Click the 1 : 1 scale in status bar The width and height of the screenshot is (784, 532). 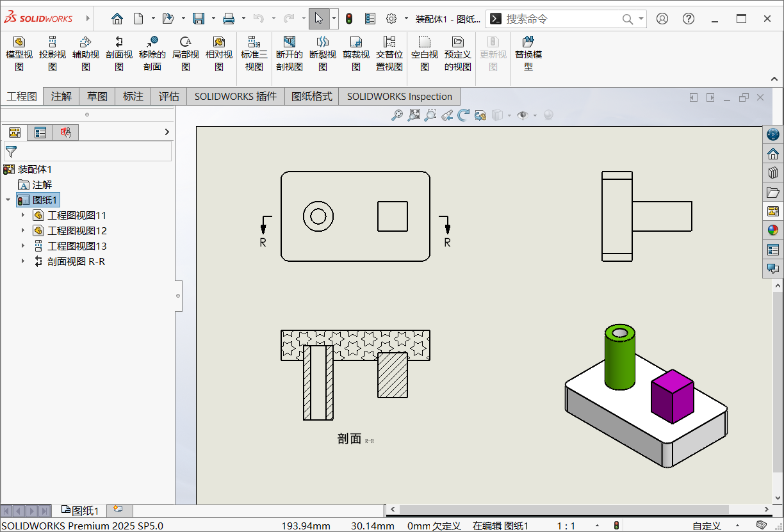click(x=566, y=526)
